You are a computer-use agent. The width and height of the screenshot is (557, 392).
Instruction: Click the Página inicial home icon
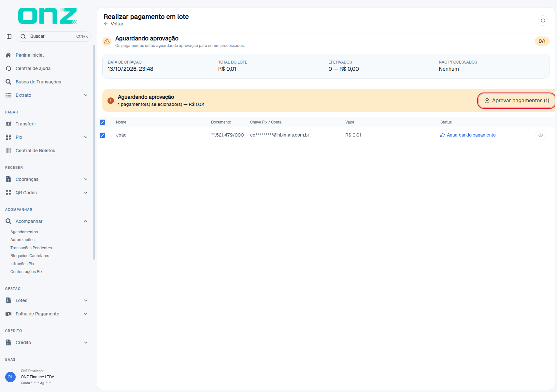[8, 55]
